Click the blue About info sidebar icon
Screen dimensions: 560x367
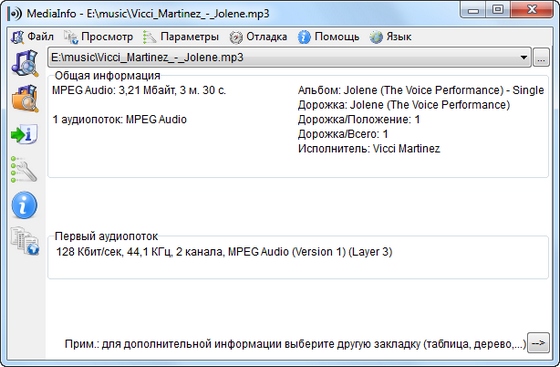click(24, 205)
